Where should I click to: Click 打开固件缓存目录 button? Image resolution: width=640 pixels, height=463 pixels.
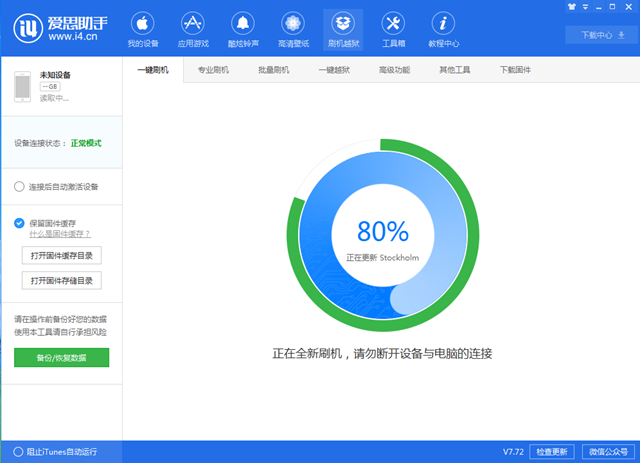pyautogui.click(x=62, y=255)
